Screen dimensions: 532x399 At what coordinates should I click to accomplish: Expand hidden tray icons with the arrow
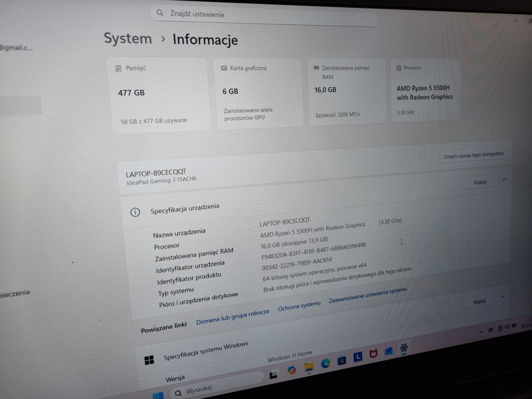pyautogui.click(x=481, y=332)
